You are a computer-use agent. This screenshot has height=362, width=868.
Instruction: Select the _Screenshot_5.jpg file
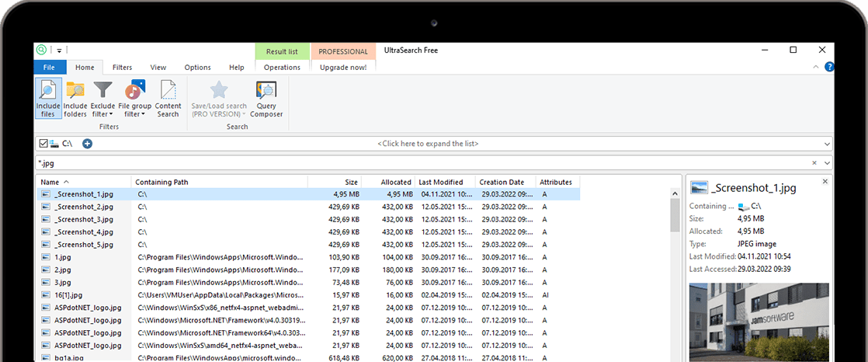(84, 245)
